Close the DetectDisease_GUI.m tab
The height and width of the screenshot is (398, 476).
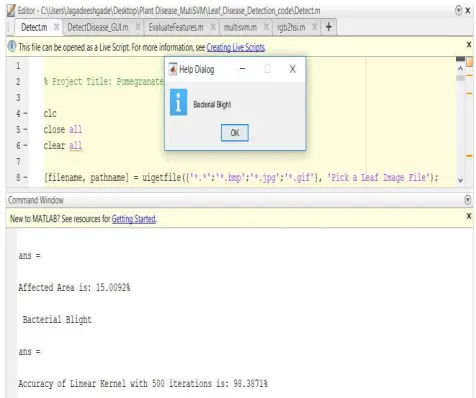138,27
